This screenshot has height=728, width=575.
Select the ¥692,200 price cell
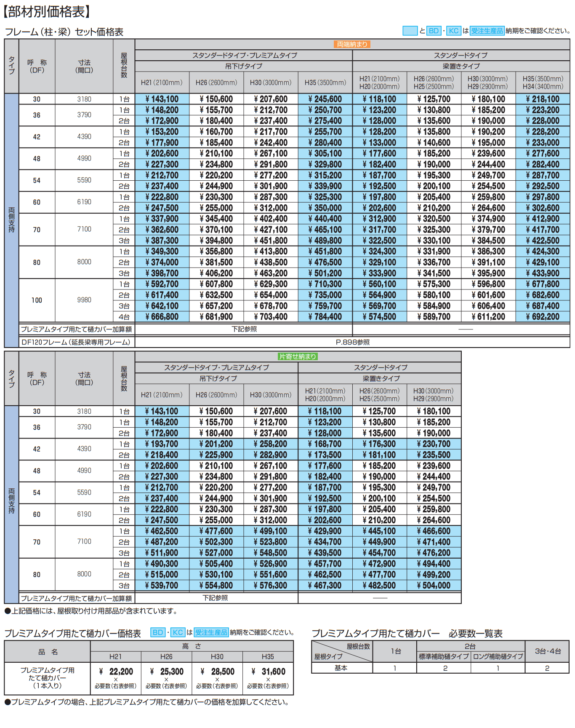[x=543, y=317]
